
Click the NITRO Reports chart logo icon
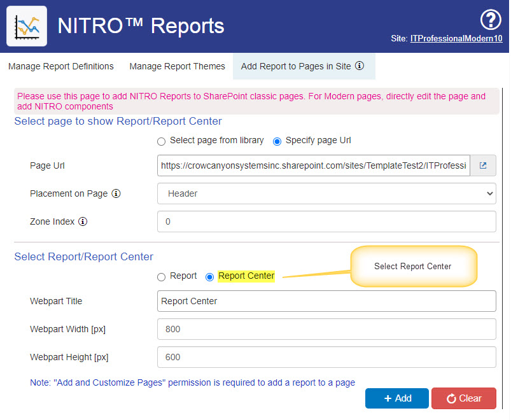coord(27,26)
